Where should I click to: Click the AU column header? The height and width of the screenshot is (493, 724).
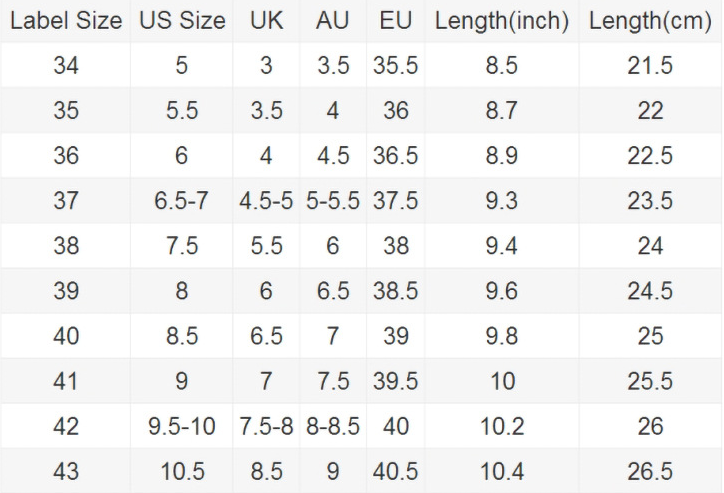332,21
